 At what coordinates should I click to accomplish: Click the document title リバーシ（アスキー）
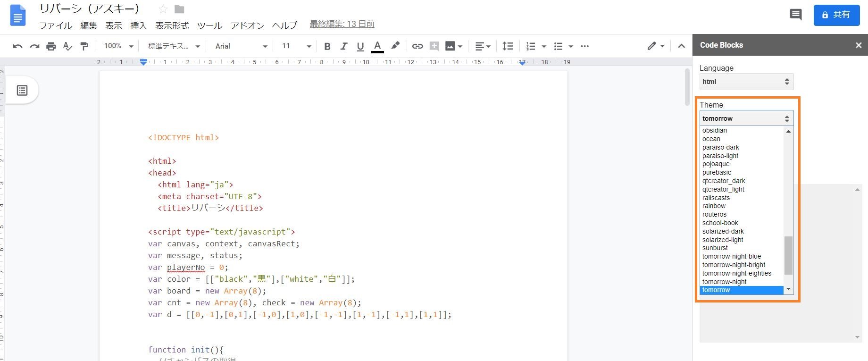pos(90,8)
